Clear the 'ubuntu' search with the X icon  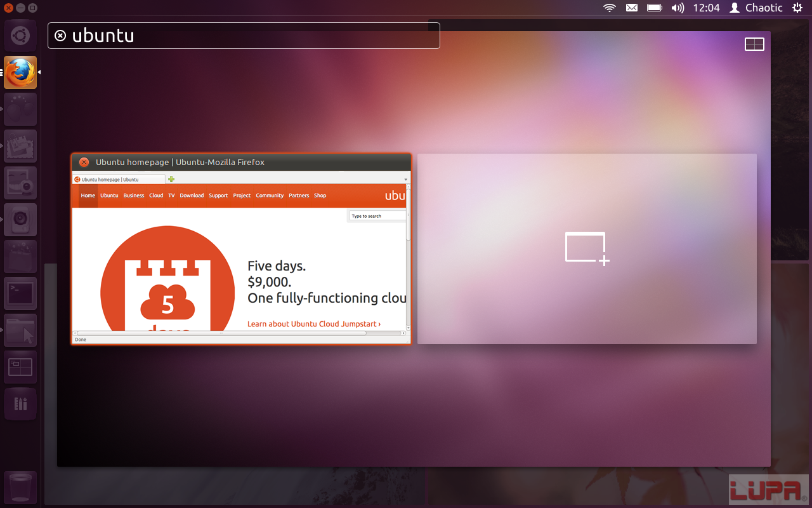coord(60,36)
